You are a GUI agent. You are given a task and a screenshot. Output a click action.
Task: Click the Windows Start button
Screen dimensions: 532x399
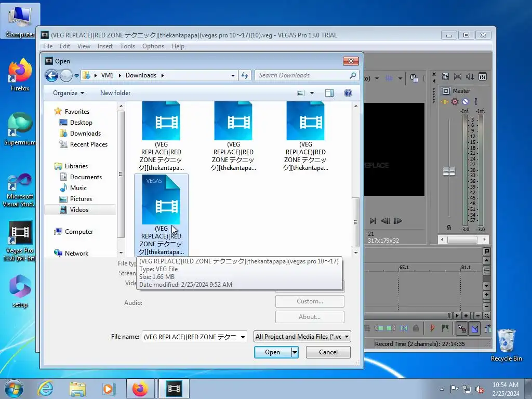click(14, 389)
